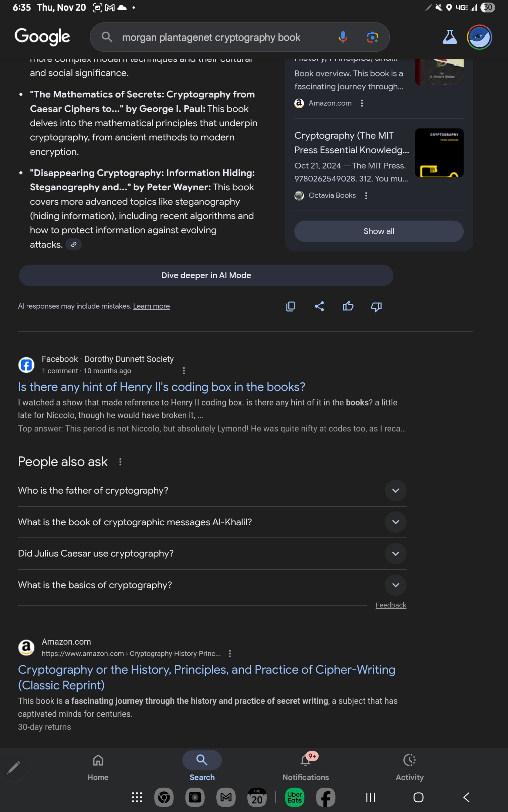Copy the AI overview response

coord(290,306)
